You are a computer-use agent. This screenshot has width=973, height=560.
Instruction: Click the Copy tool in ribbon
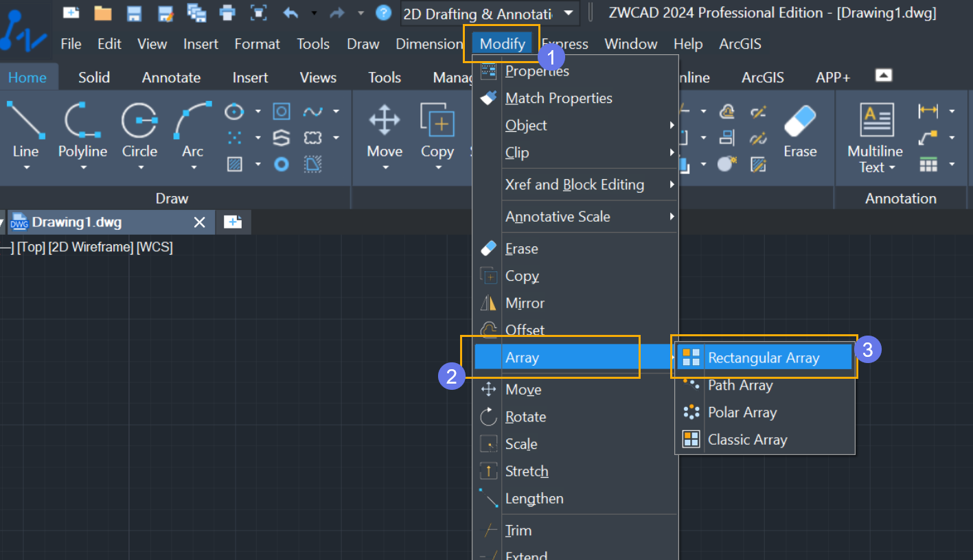437,130
